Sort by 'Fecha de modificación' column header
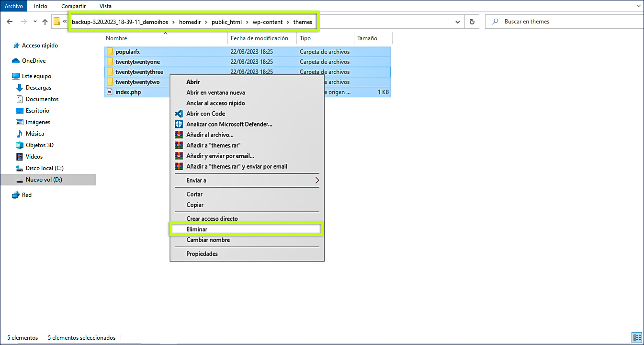The width and height of the screenshot is (644, 345). pos(259,38)
